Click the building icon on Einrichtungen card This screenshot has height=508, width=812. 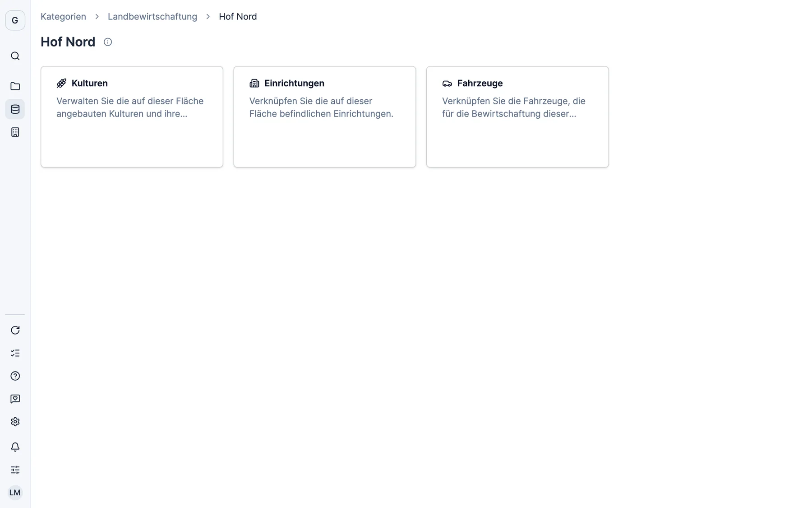coord(254,83)
